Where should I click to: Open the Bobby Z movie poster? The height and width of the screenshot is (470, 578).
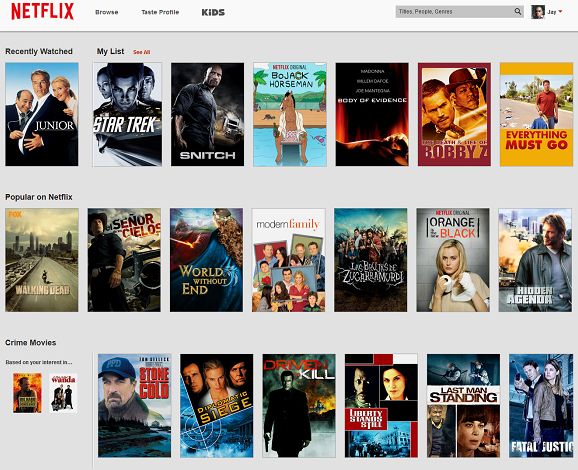pyautogui.click(x=454, y=114)
